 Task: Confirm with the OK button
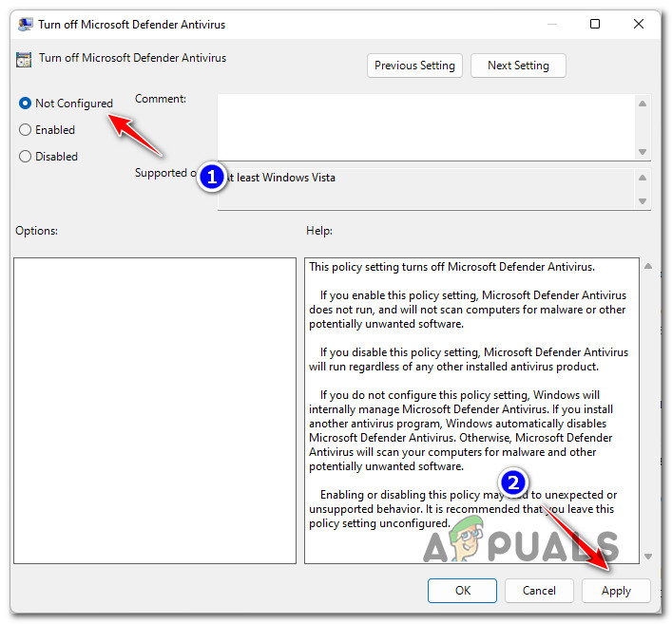[463, 591]
